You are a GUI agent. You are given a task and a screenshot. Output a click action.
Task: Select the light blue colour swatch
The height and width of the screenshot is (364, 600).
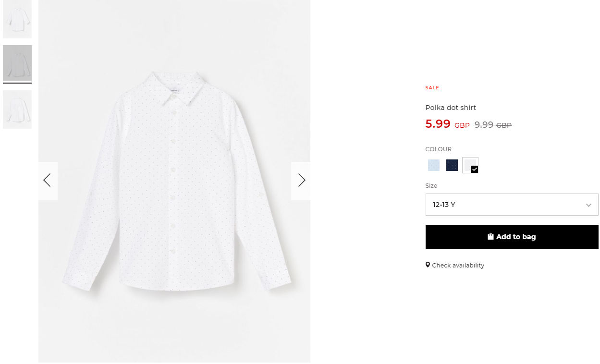click(x=434, y=165)
